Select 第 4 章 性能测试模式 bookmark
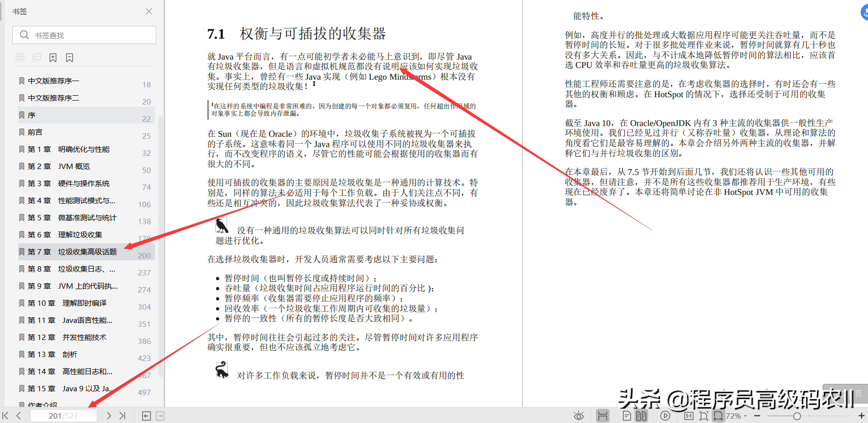868x423 pixels. point(86,200)
